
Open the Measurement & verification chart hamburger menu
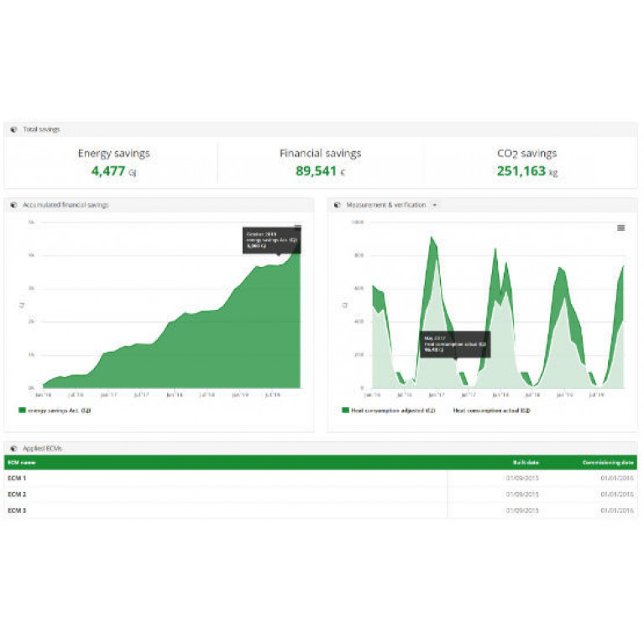(x=620, y=228)
